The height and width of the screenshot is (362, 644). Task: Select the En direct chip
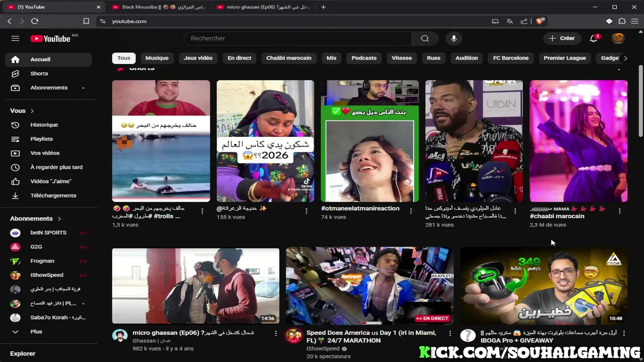click(x=239, y=58)
